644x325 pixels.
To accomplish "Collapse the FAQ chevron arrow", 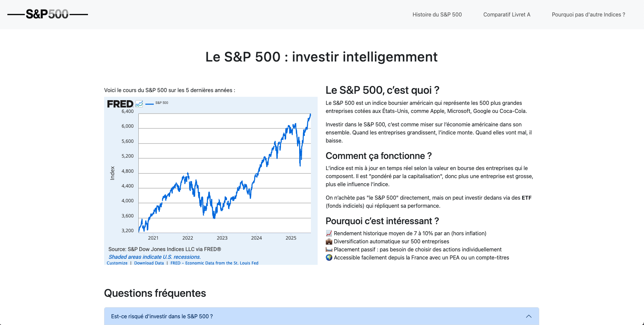I will [528, 316].
